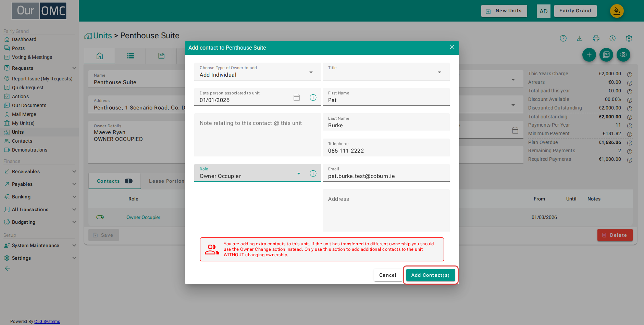Open Choose Type of Owner dropdown
The image size is (644, 325).
pos(258,71)
